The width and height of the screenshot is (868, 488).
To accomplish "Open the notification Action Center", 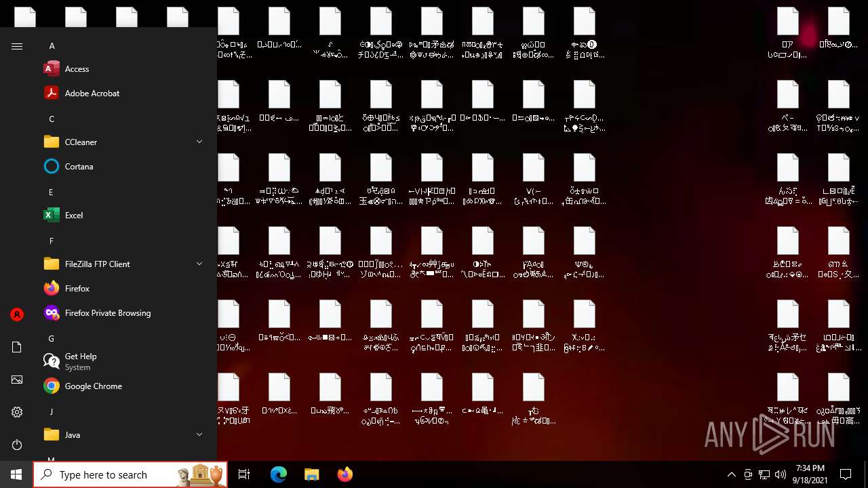I will [846, 474].
